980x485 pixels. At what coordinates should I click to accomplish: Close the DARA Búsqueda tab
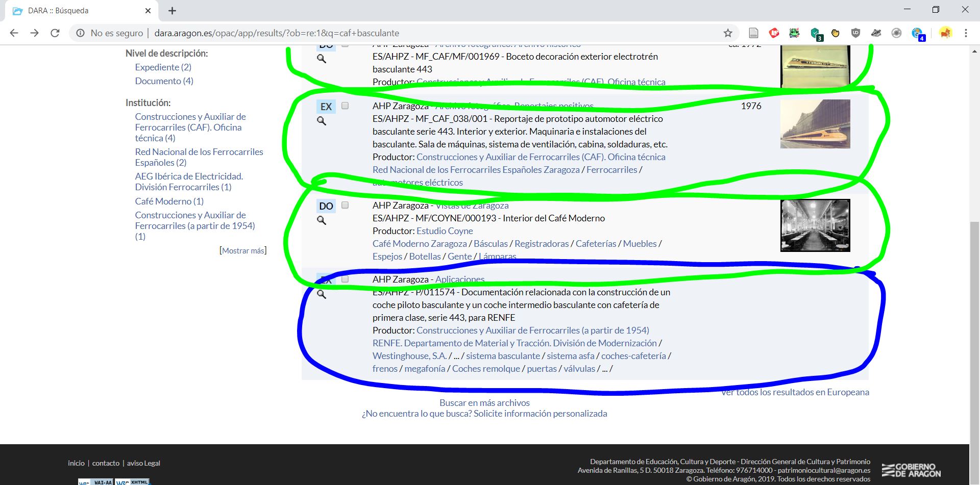[148, 11]
